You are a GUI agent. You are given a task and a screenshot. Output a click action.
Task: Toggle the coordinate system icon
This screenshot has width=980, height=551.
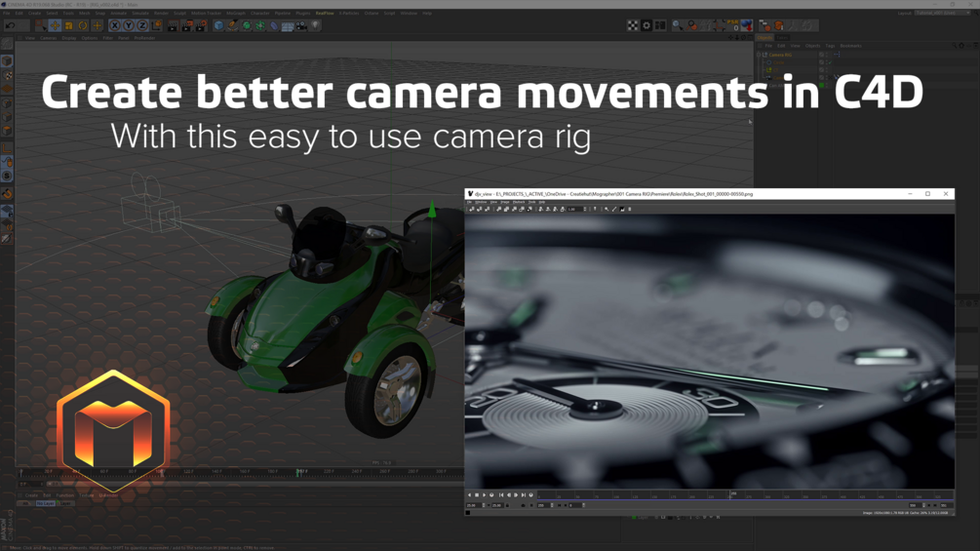(157, 25)
